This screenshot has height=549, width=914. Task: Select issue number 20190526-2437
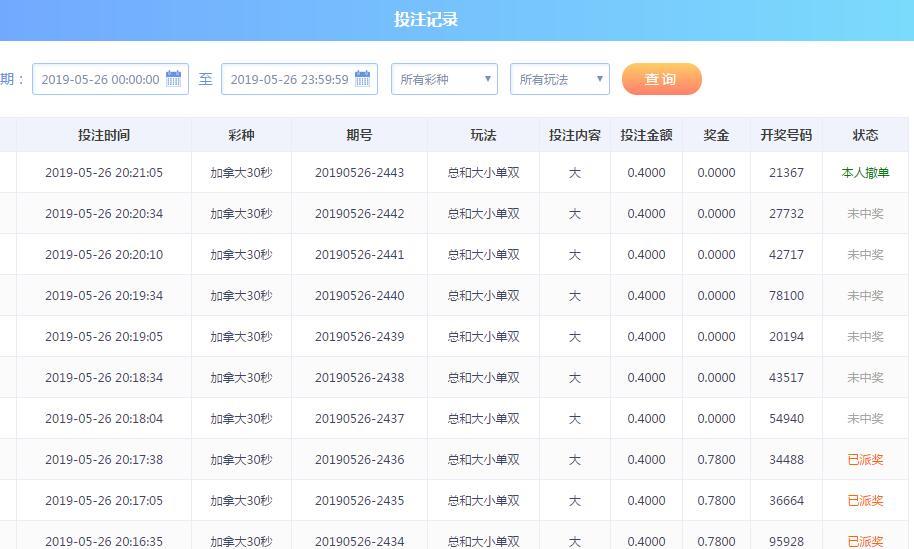[360, 418]
